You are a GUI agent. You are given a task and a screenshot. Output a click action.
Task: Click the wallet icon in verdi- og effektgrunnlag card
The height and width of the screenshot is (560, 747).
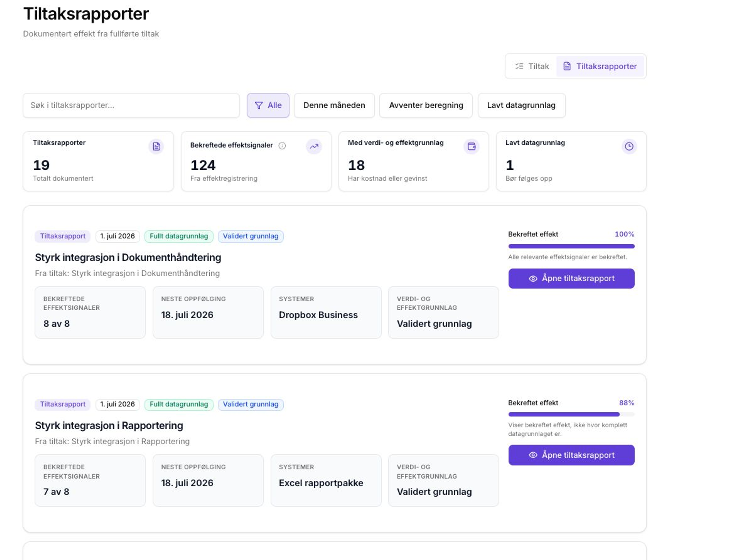tap(472, 147)
